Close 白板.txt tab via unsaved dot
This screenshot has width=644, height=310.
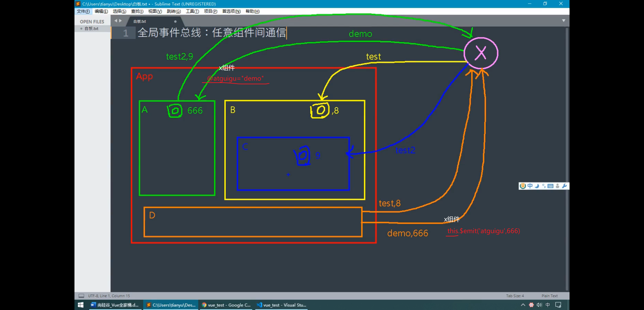pos(175,21)
